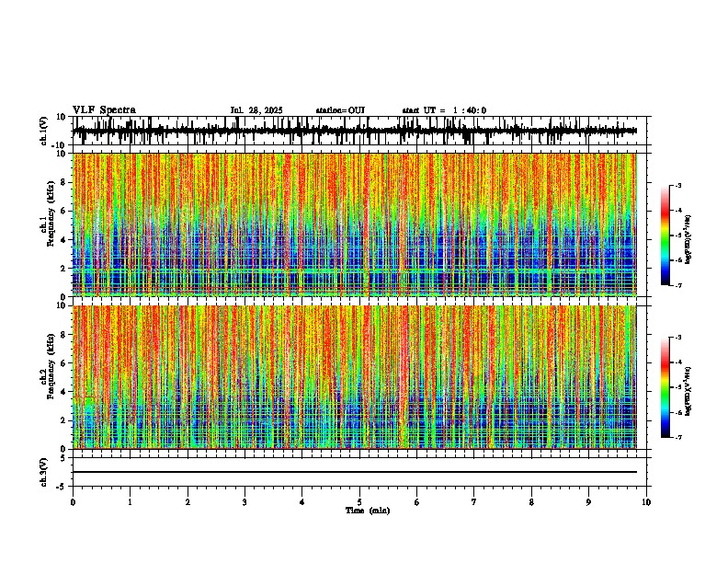Image resolution: width=728 pixels, height=563 pixels.
Task: Click the "ch.3(V)" axis label
Action: pos(44,473)
